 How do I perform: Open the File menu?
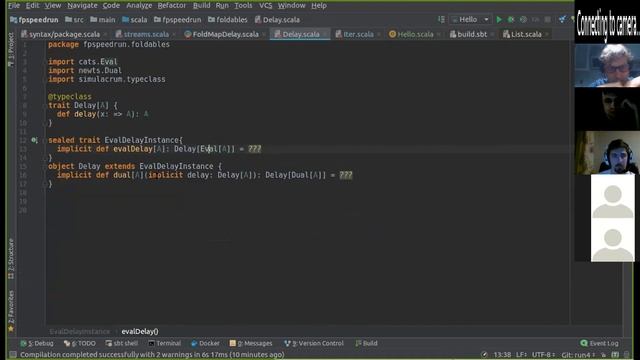click(14, 6)
